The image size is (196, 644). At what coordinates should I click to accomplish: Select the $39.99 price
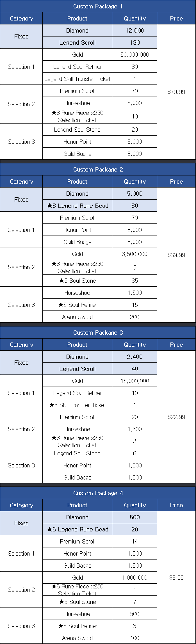pyautogui.click(x=176, y=255)
